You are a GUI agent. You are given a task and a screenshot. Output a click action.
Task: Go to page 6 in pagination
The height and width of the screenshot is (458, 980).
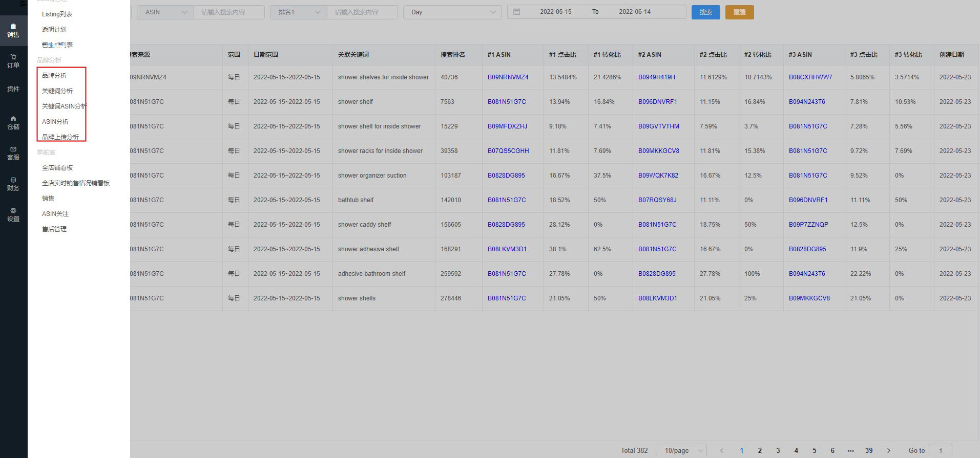pos(832,450)
